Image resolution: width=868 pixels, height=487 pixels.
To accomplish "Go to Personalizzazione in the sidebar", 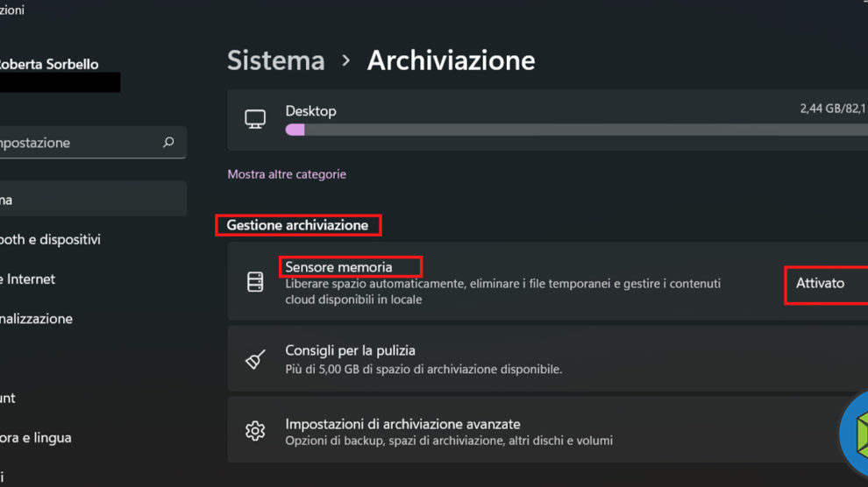I will coord(37,319).
